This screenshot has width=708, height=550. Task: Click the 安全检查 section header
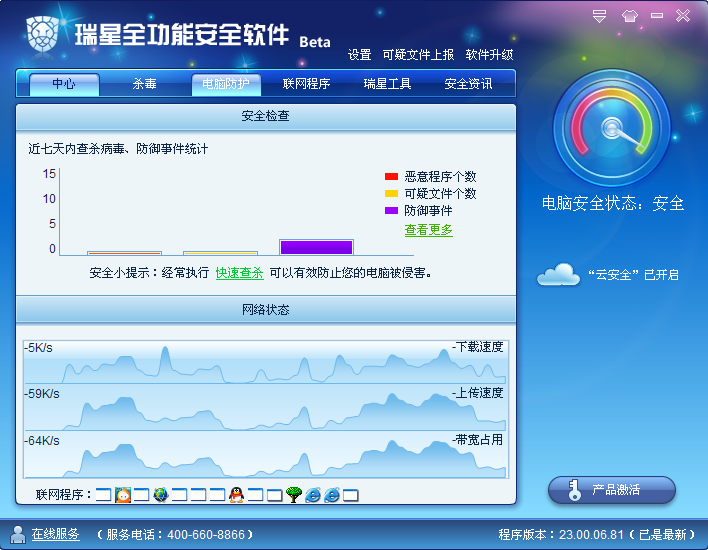point(266,117)
